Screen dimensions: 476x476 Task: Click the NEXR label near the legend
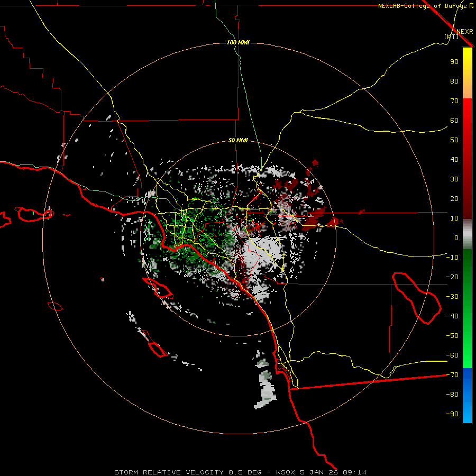[x=464, y=32]
